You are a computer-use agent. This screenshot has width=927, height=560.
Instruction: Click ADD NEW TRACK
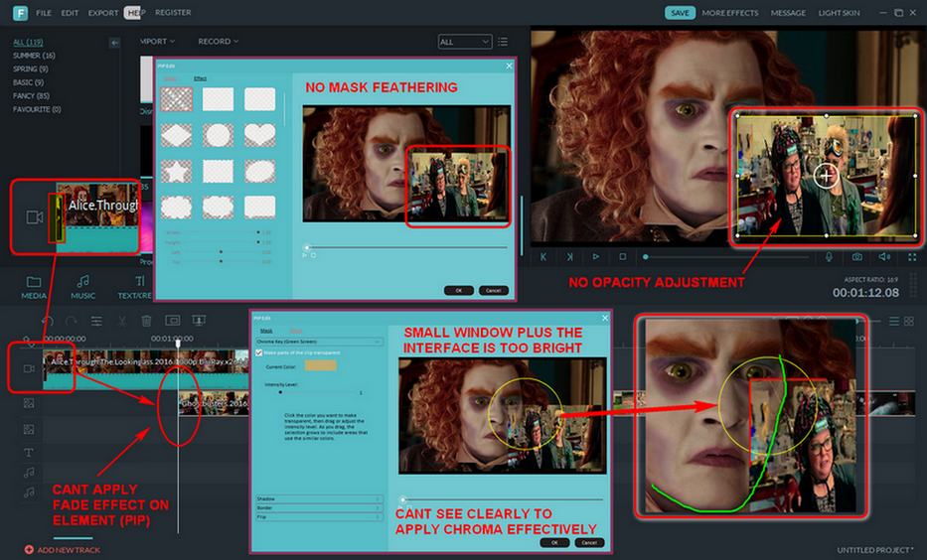click(x=62, y=550)
